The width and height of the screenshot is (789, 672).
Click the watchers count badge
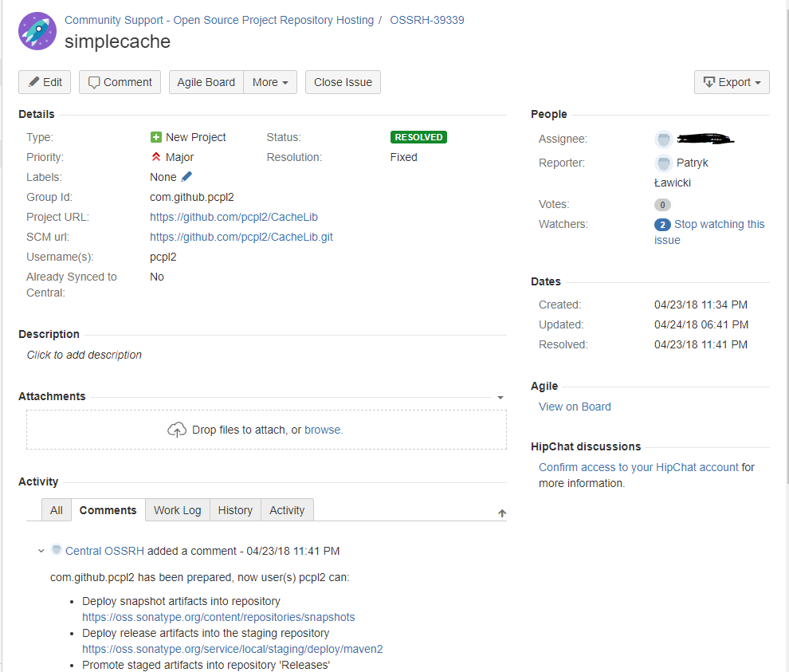[x=662, y=225]
